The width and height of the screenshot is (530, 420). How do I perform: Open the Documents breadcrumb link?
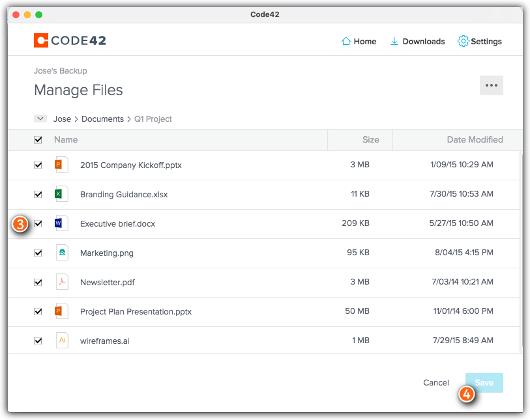click(102, 119)
